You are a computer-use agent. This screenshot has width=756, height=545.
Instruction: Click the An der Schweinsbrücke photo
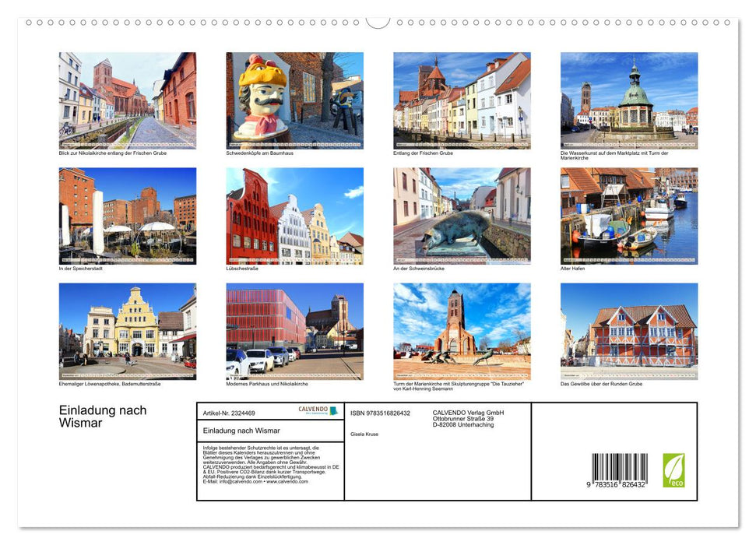click(462, 216)
